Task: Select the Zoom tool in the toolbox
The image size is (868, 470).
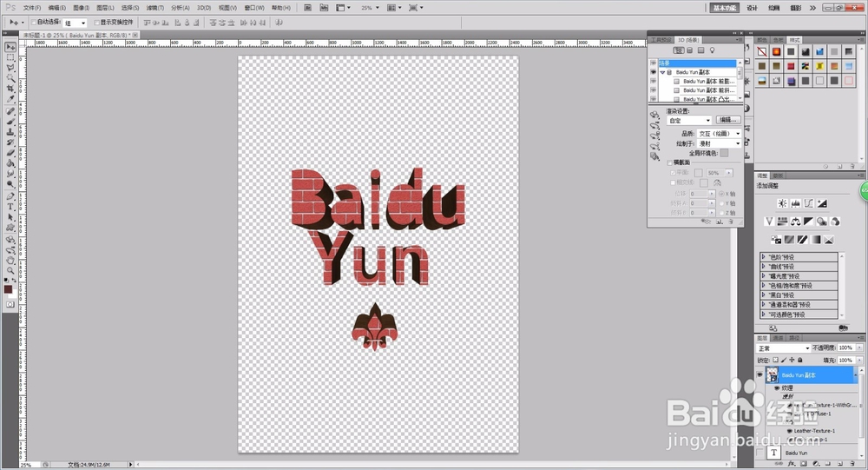Action: point(10,270)
